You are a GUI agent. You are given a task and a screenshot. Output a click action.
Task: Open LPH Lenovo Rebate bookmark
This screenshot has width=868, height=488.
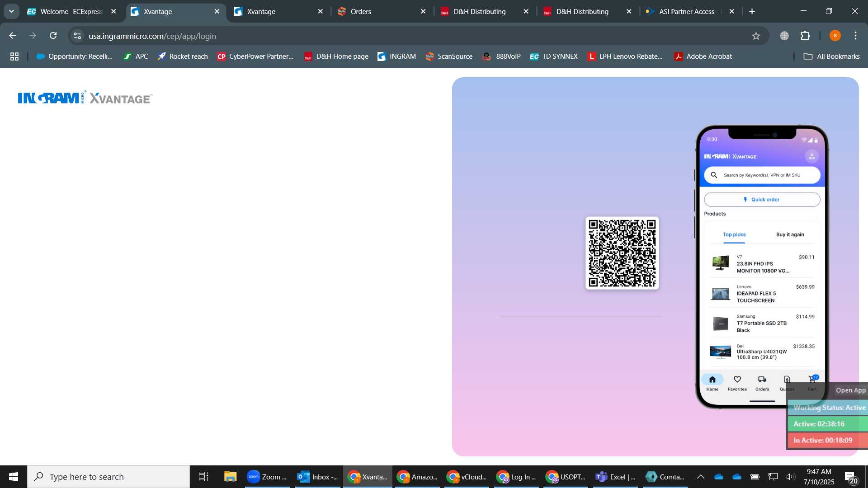(625, 56)
